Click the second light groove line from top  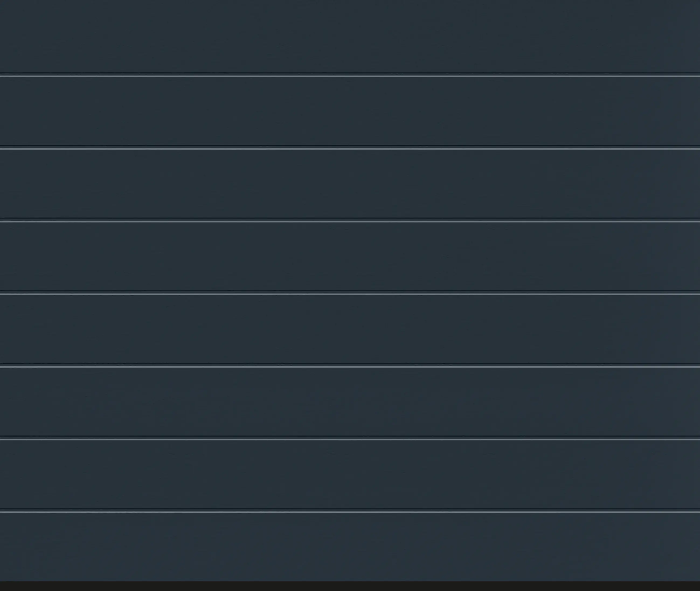350,149
